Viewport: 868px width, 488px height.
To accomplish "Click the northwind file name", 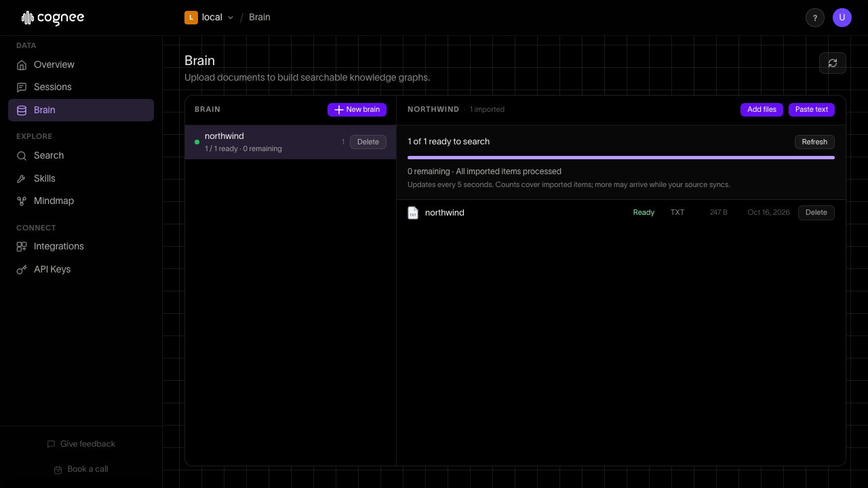I will tap(445, 213).
